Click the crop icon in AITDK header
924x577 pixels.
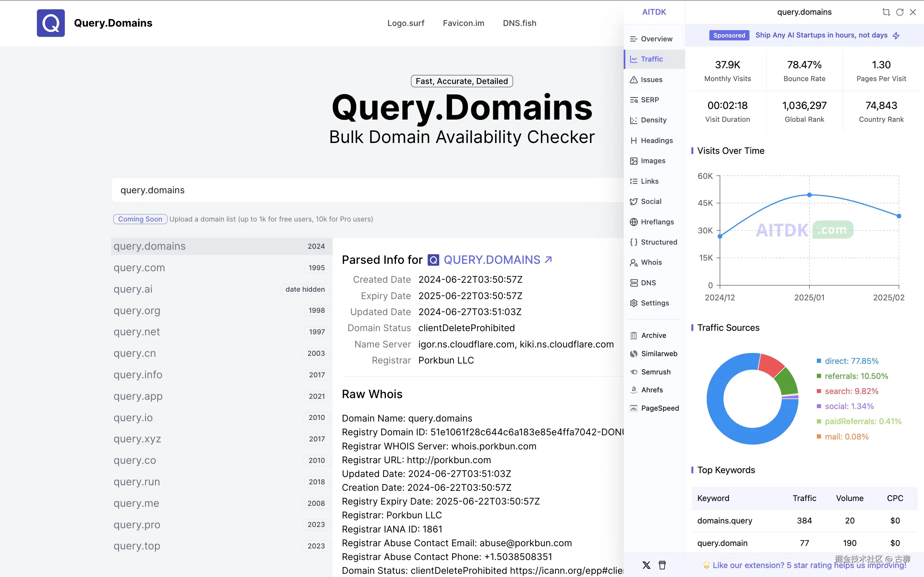(x=886, y=12)
